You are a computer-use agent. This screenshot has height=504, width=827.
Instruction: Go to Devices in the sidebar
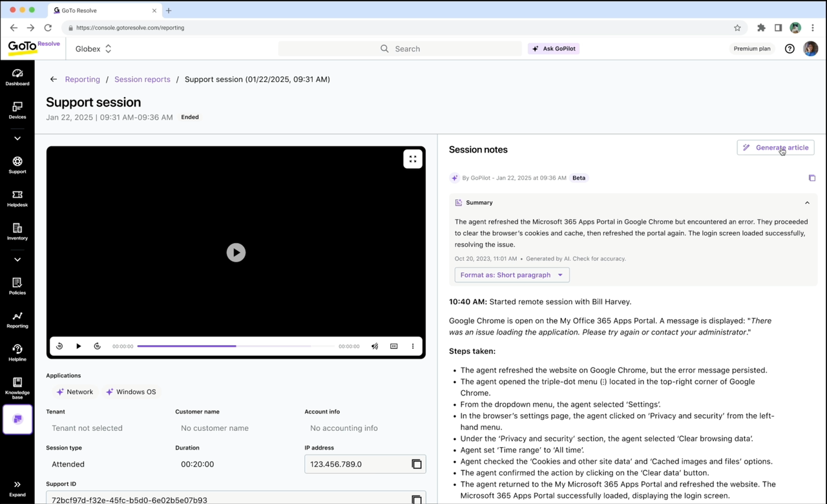(x=17, y=110)
